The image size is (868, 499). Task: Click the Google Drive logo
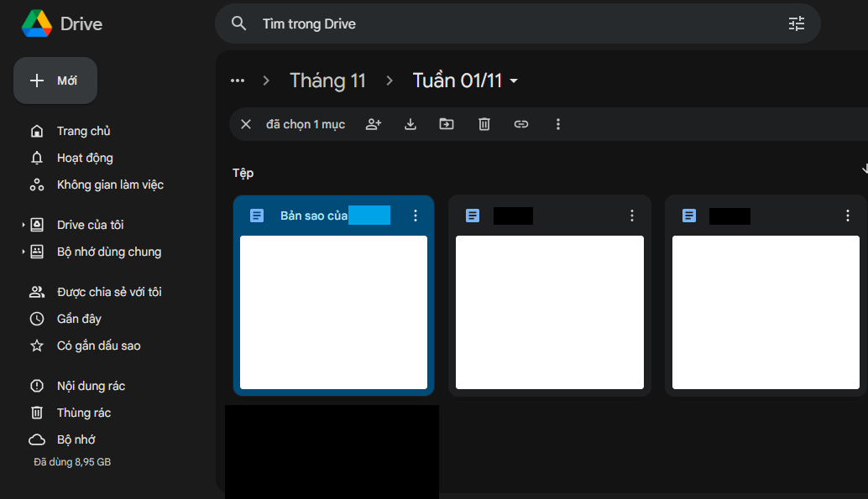coord(37,23)
